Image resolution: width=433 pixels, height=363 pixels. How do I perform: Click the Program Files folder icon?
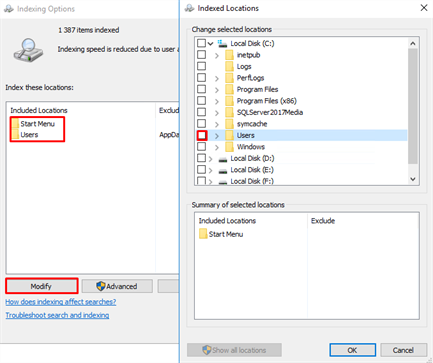tap(229, 89)
